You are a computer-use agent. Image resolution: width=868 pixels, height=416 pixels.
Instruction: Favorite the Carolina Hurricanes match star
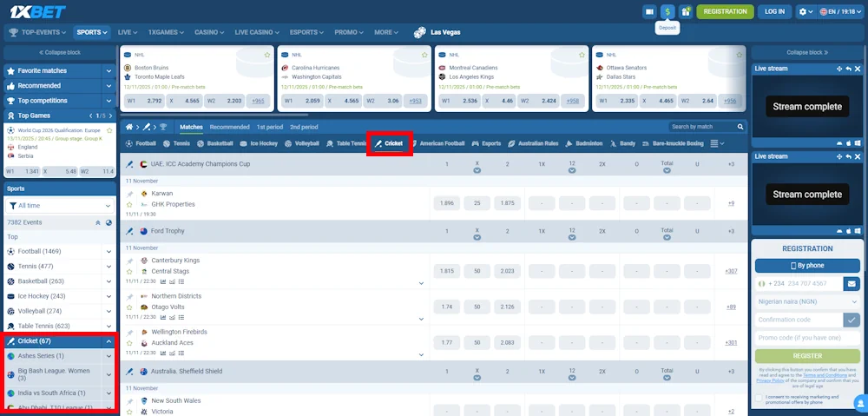point(424,55)
